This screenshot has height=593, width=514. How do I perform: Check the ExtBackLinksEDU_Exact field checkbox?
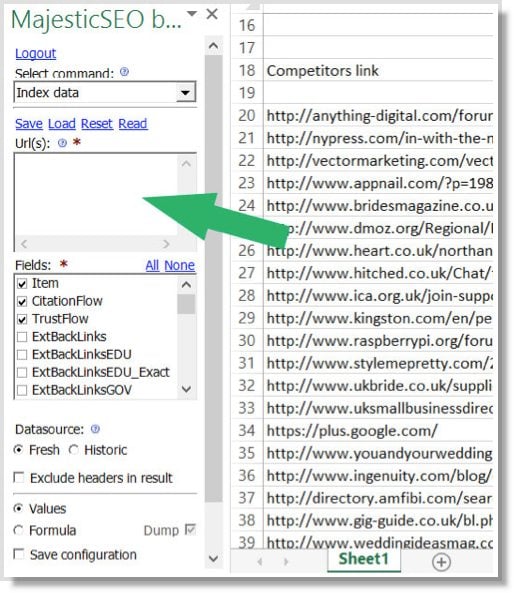coord(22,373)
